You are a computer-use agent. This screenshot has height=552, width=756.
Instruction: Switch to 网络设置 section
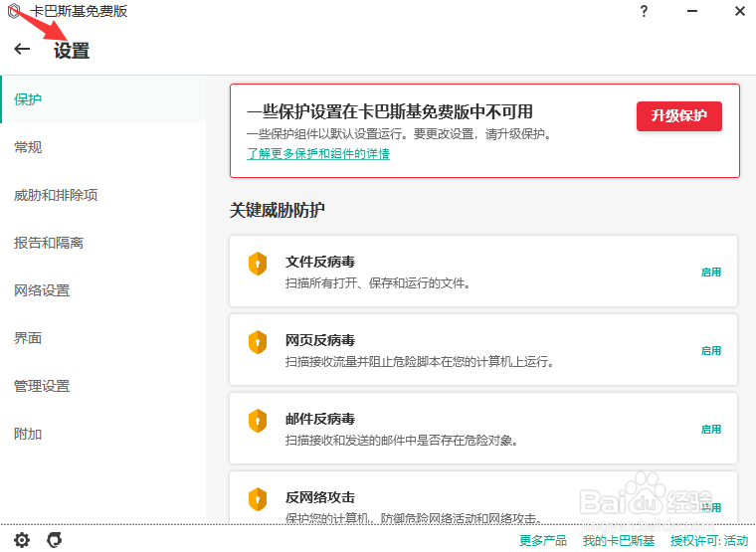click(x=103, y=290)
